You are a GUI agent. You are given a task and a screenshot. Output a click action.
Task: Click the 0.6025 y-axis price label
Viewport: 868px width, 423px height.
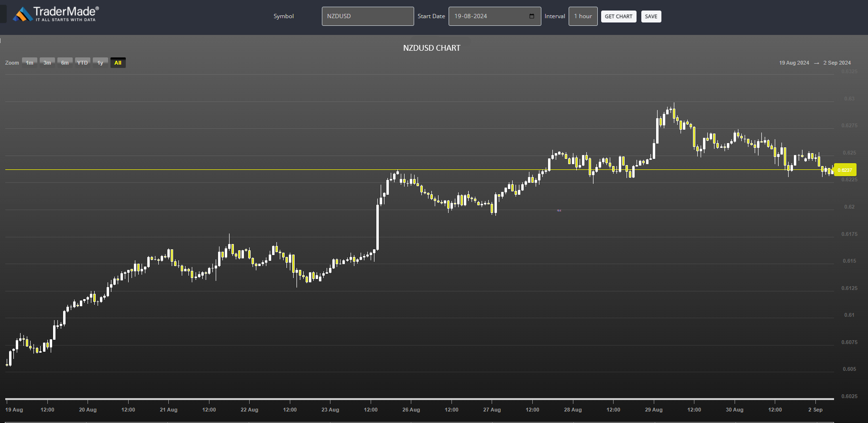(x=849, y=396)
